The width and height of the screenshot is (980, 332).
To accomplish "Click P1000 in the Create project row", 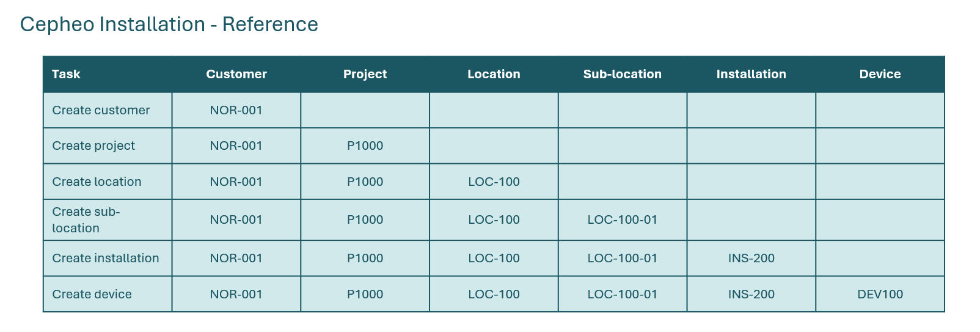I will (365, 146).
